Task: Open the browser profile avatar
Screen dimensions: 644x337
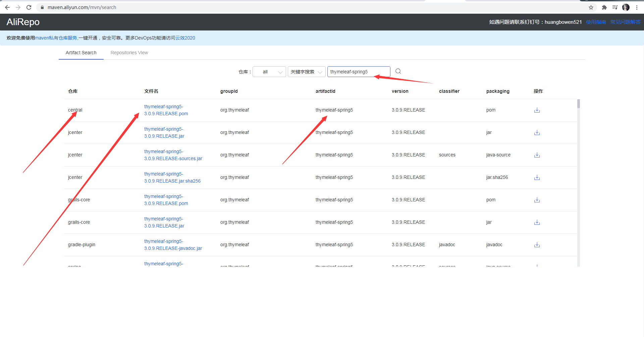Action: 626,7
